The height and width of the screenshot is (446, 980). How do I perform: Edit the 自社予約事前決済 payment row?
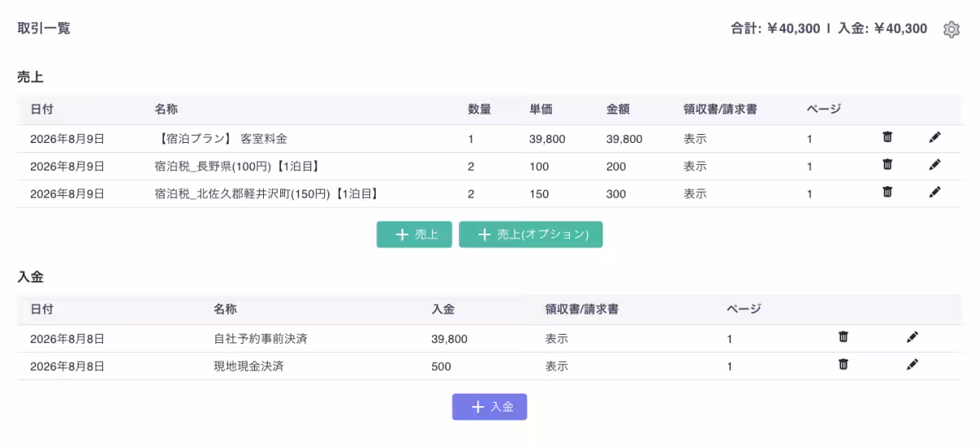(913, 337)
